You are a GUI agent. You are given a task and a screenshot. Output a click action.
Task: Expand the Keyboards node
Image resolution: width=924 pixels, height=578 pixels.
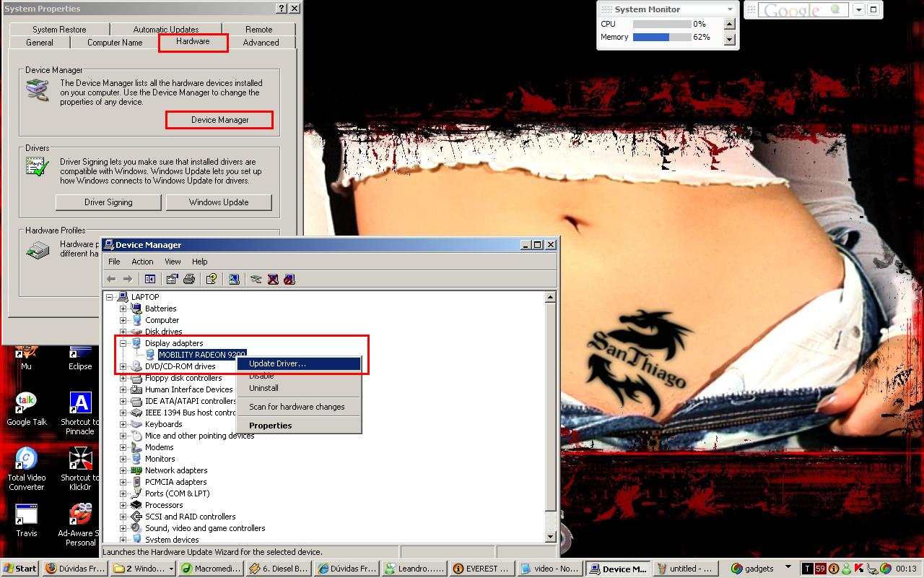click(x=123, y=424)
